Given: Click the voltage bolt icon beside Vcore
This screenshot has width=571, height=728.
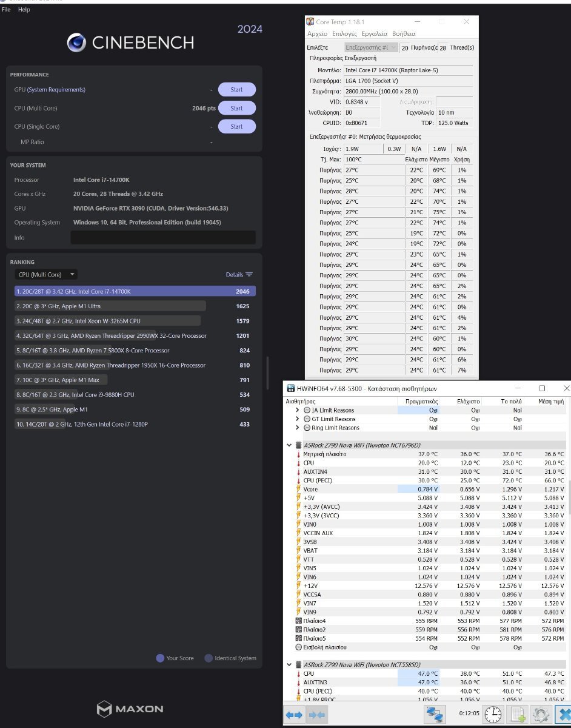Looking at the screenshot, I should [x=298, y=489].
